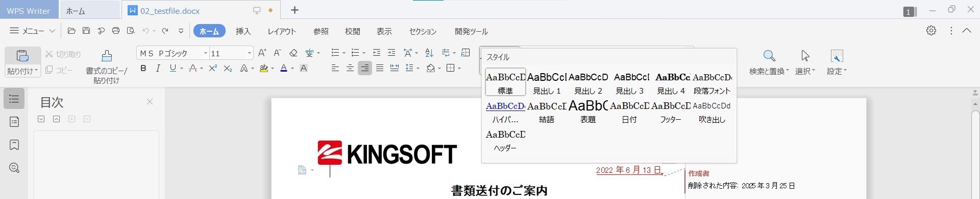Click the 選択 button
Image resolution: width=980 pixels, height=199 pixels.
tap(805, 62)
